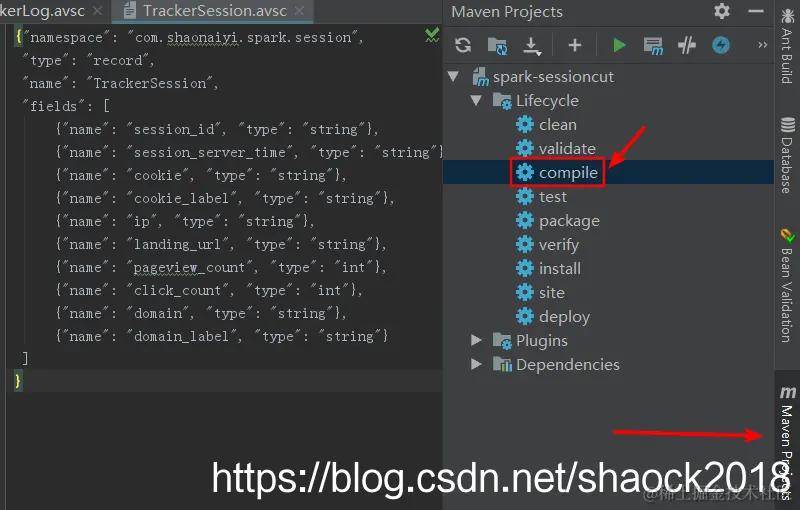800x510 pixels.
Task: Select the test lifecycle goal
Action: (553, 196)
